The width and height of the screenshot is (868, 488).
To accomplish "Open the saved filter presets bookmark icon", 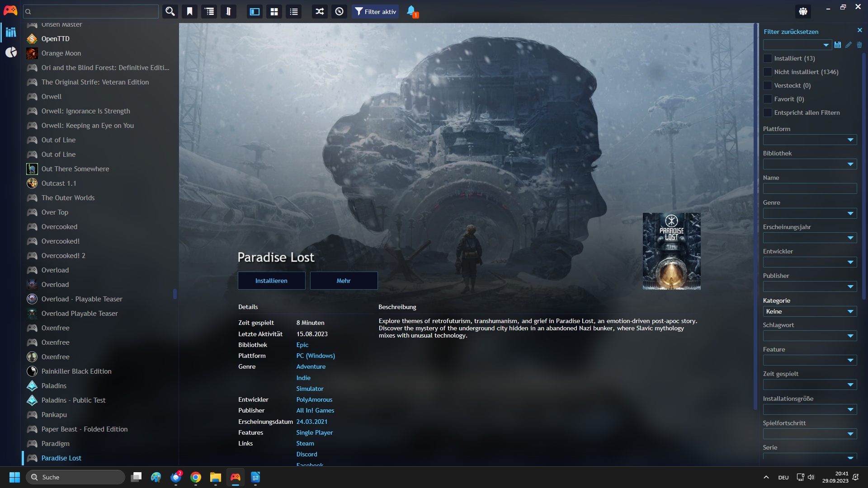I will 189,11.
